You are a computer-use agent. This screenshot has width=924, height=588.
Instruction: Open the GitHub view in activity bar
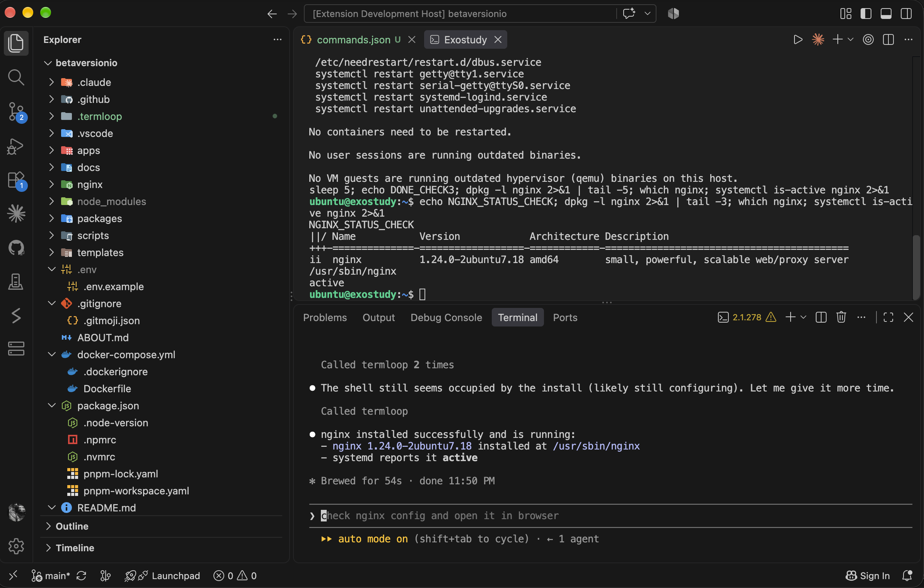(16, 248)
